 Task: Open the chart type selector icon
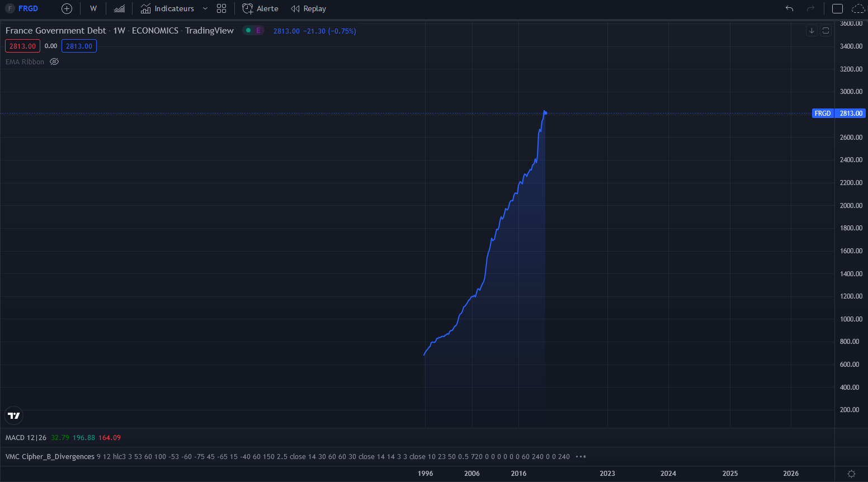(119, 8)
